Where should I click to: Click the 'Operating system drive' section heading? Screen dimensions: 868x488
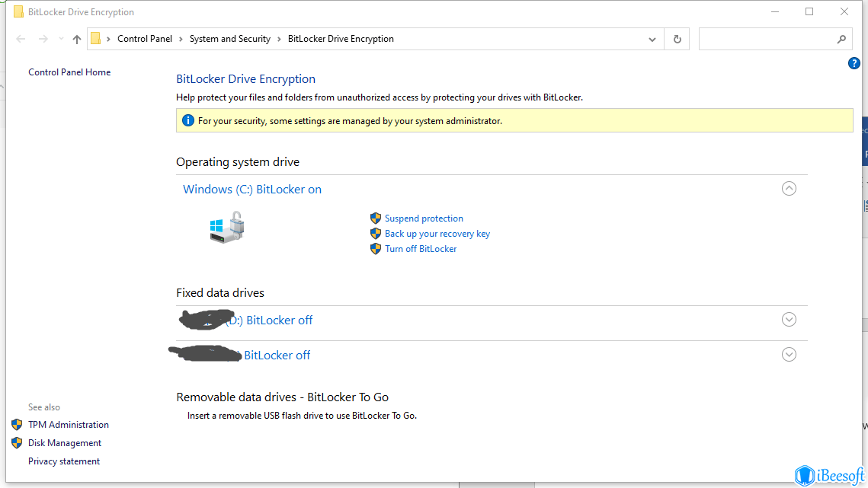tap(238, 162)
